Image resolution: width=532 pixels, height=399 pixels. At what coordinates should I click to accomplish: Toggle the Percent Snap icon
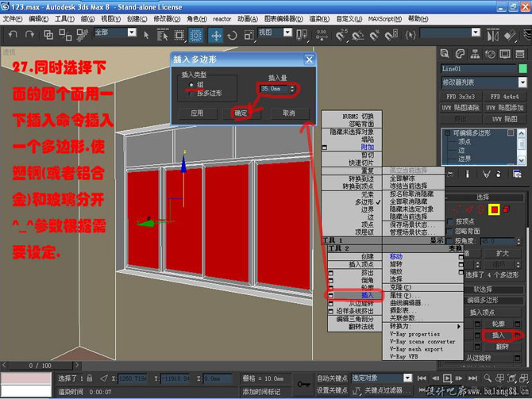374,35
